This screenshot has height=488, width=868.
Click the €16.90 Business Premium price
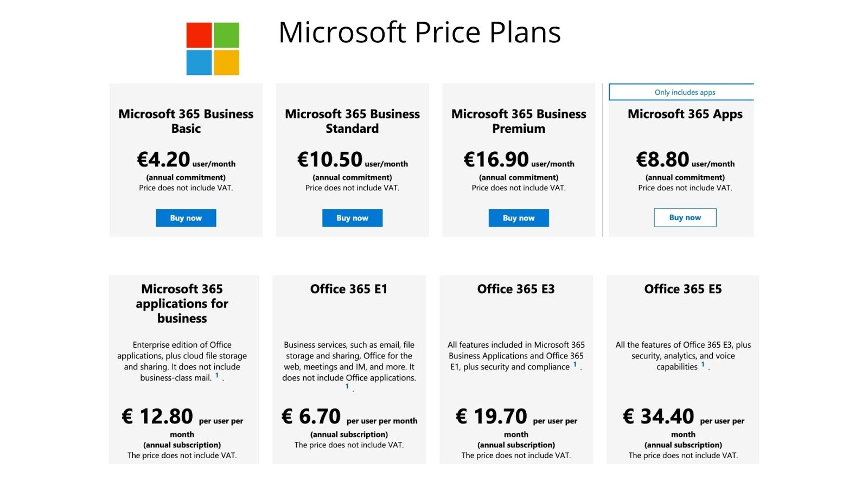pyautogui.click(x=519, y=159)
